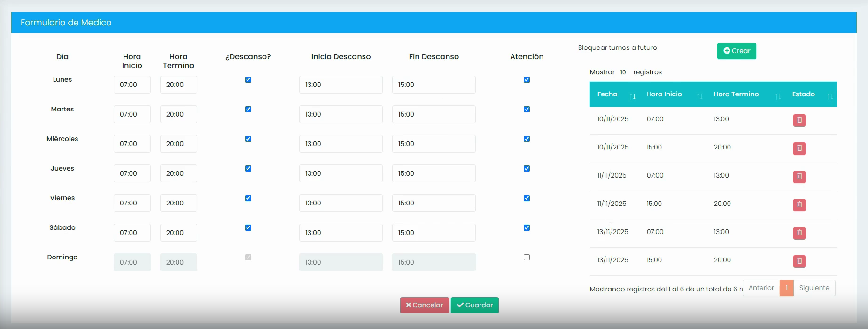Image resolution: width=868 pixels, height=329 pixels.
Task: Click the Estado column header text
Action: tap(804, 94)
